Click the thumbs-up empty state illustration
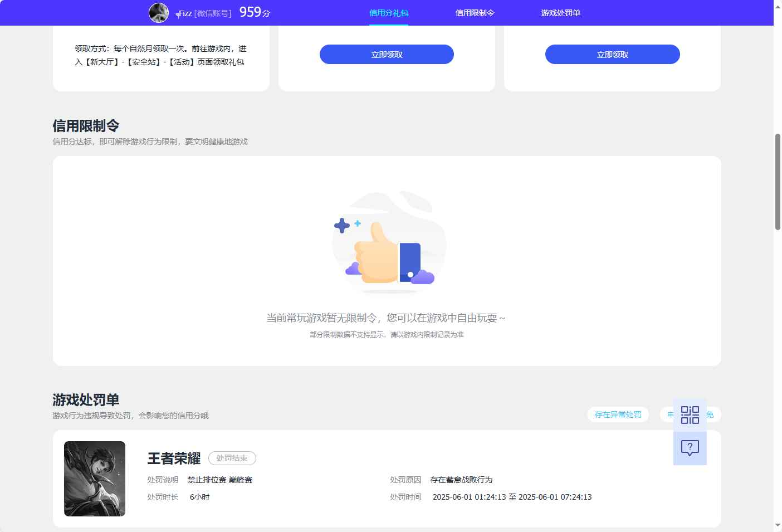 [389, 242]
